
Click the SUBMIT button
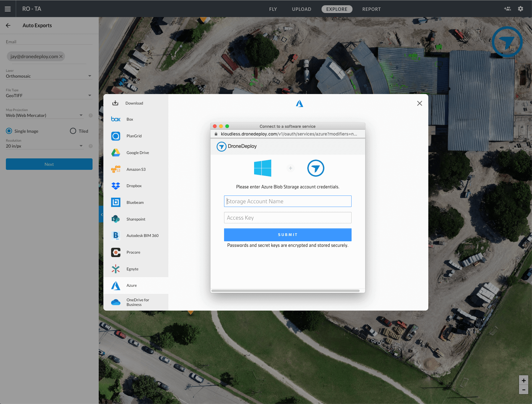point(288,235)
